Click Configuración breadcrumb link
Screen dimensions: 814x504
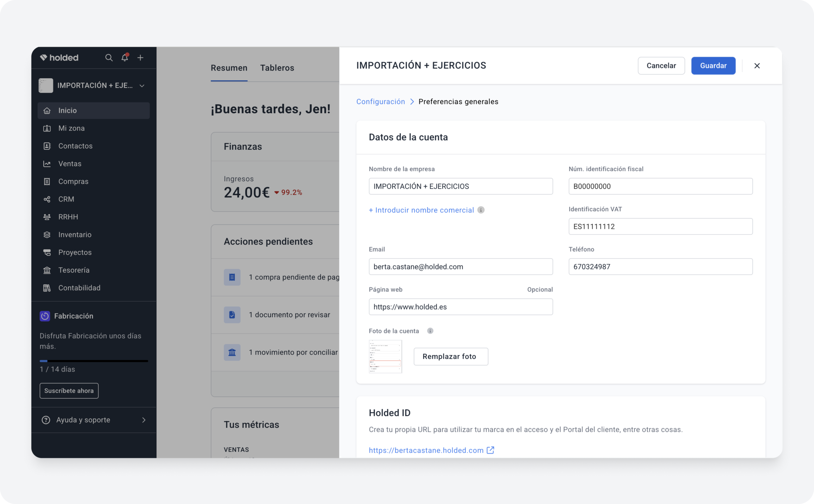pos(381,102)
